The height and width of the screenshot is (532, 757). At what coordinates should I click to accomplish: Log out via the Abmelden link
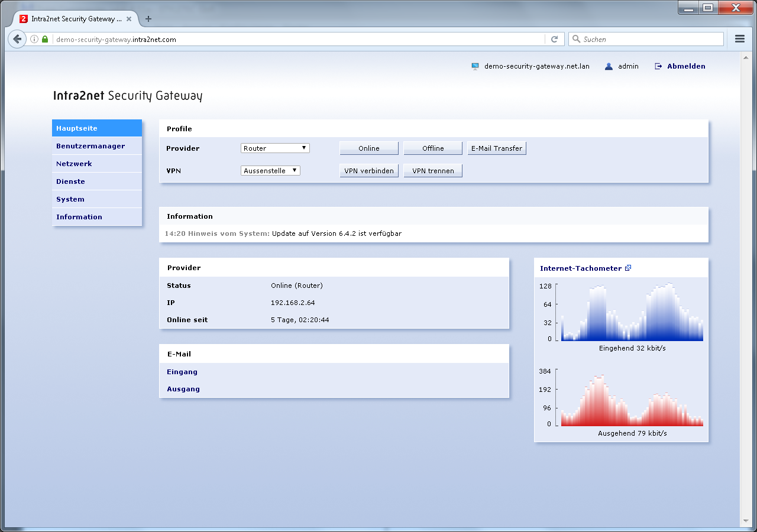pos(686,67)
